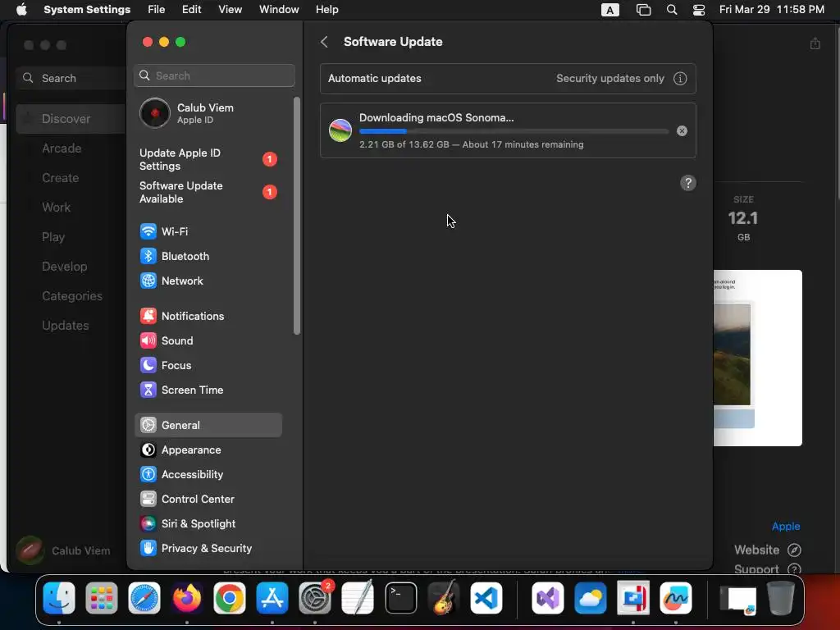Click the macOS Sonoma installer icon

[340, 130]
